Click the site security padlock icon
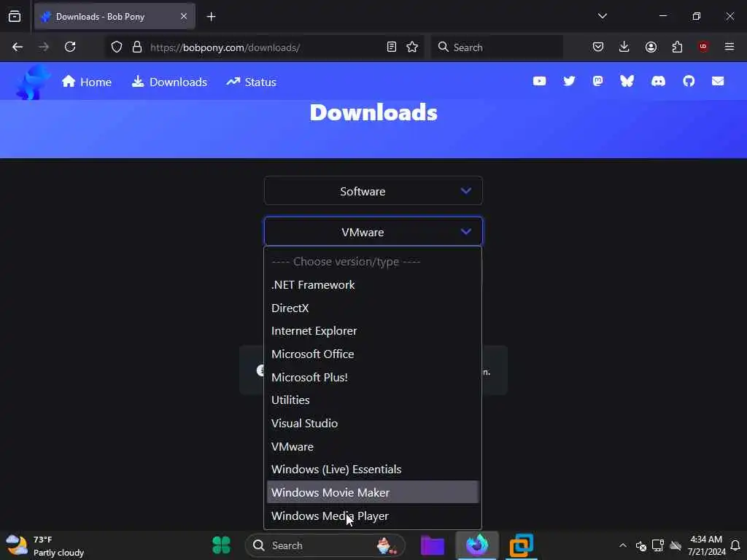Screen dimensions: 747x560 pyautogui.click(x=137, y=47)
